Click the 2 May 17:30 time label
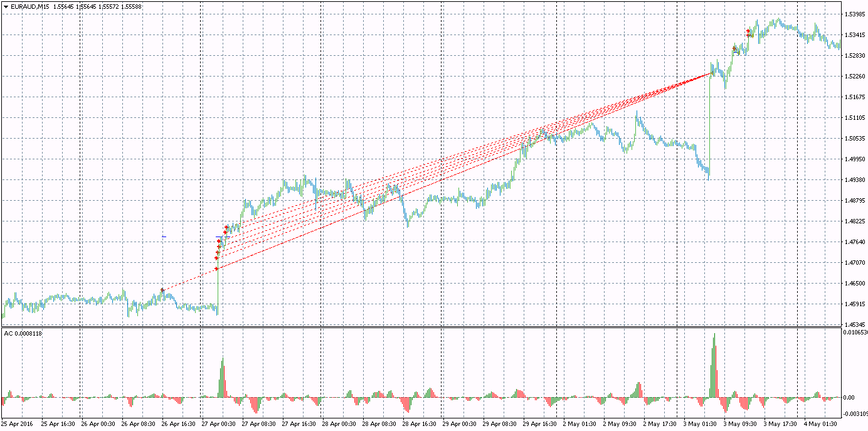This screenshot has height=431, width=868. click(660, 424)
